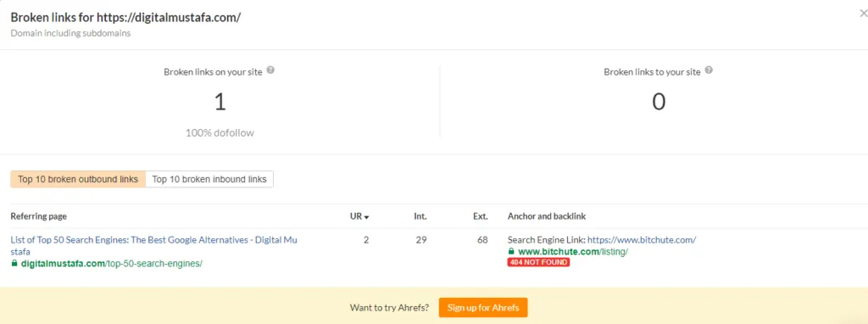Viewport: 868px width, 324px height.
Task: Select the Top 10 broken outbound links tab
Action: [x=78, y=180]
